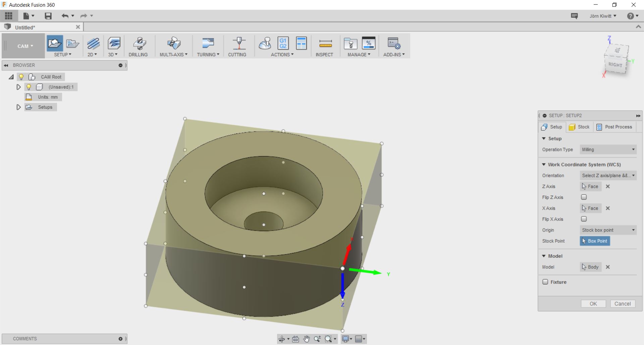The height and width of the screenshot is (345, 644).
Task: Start the Simulate action
Action: coord(265,44)
